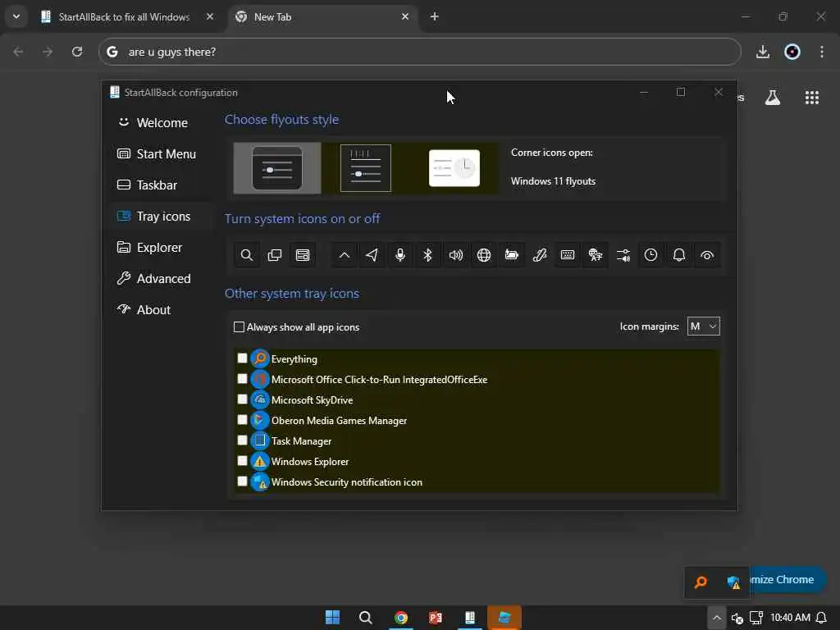
Task: Click the Customize Chrome button
Action: click(787, 580)
